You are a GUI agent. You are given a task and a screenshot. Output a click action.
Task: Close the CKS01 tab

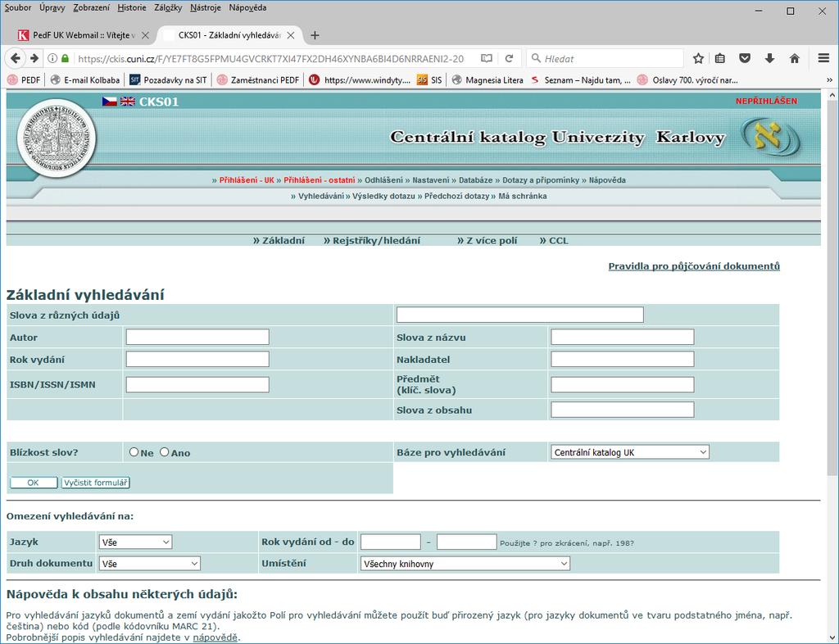[291, 35]
